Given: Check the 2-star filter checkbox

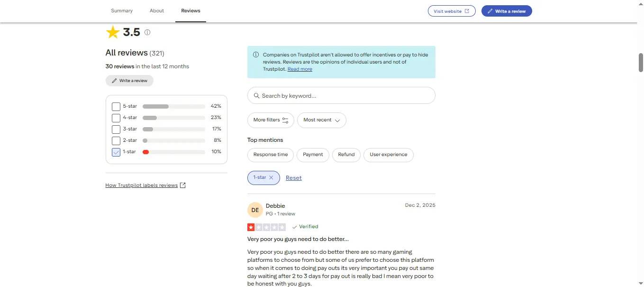Looking at the screenshot, I should (116, 140).
